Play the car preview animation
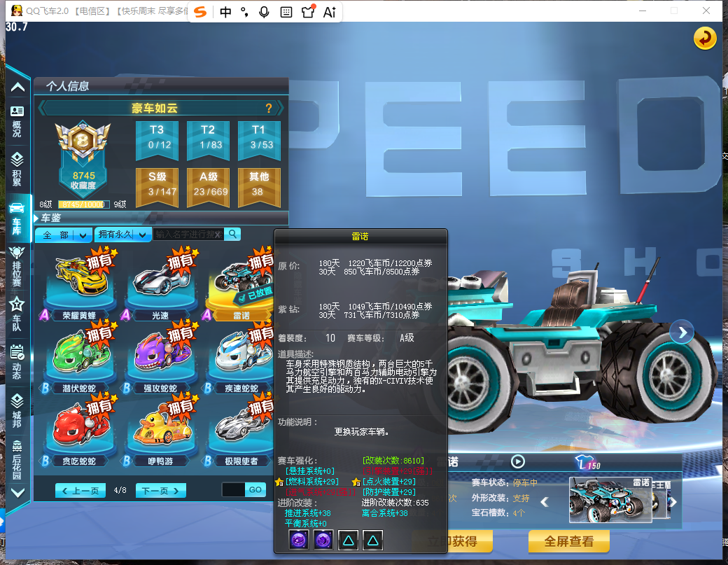The height and width of the screenshot is (565, 728). point(518,461)
